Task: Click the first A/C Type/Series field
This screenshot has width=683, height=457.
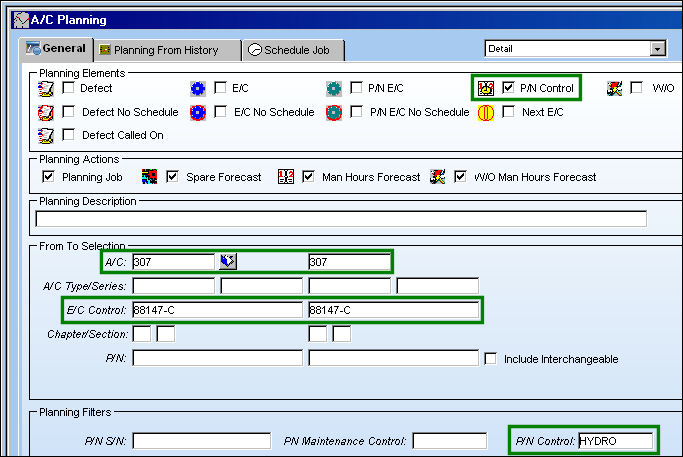Action: click(x=174, y=286)
